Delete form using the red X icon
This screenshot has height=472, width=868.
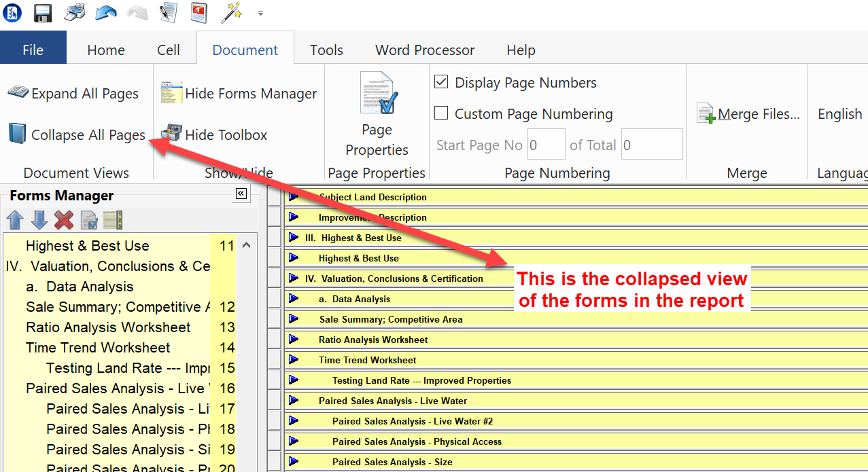pos(64,220)
